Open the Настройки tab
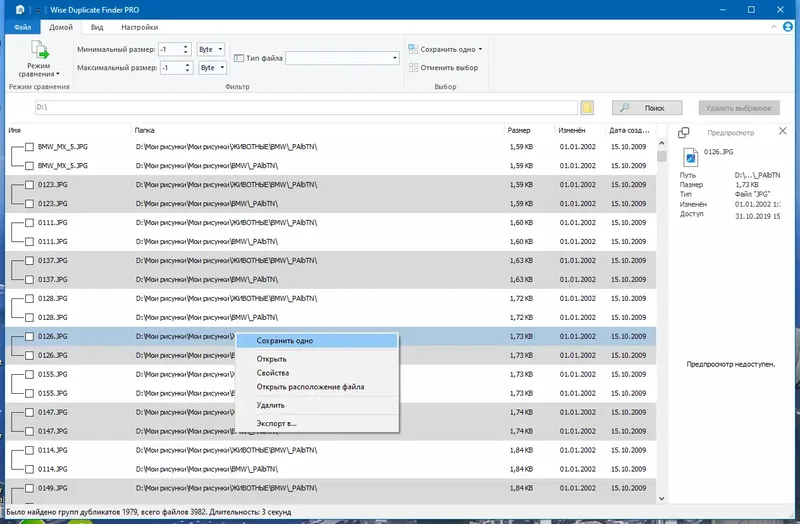This screenshot has height=524, width=800. pos(139,27)
